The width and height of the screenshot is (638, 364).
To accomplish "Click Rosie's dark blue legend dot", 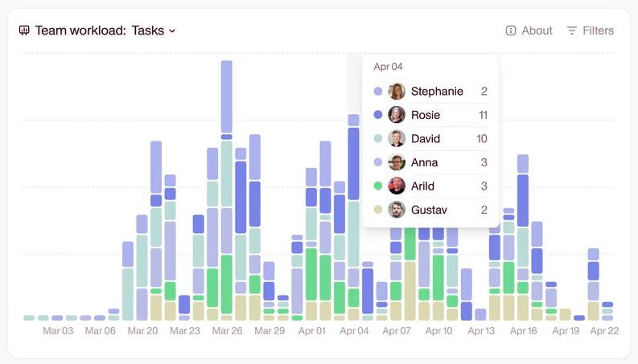I will pyautogui.click(x=378, y=115).
